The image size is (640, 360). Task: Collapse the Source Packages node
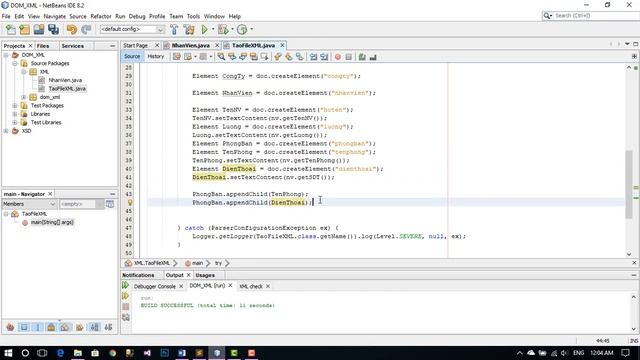pos(15,64)
